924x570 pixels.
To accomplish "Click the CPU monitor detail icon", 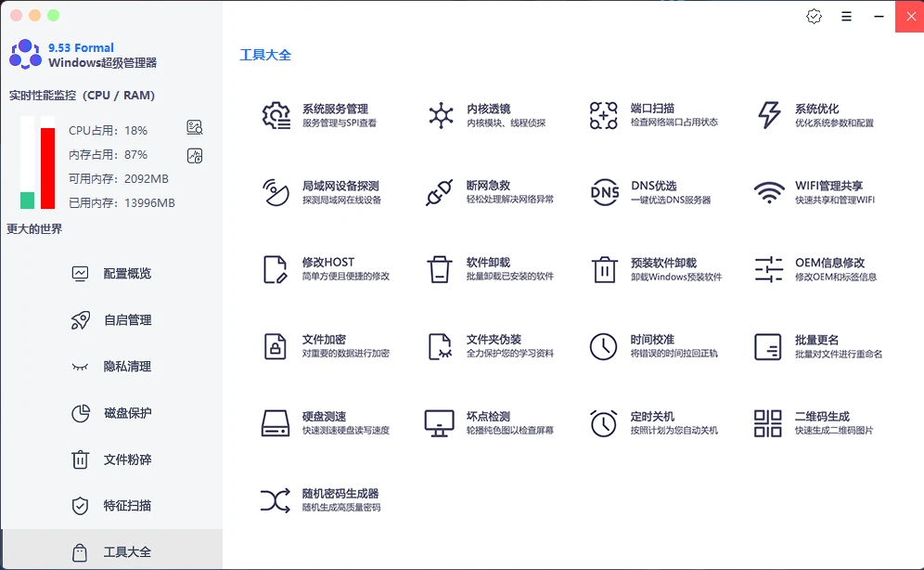I will pos(195,127).
